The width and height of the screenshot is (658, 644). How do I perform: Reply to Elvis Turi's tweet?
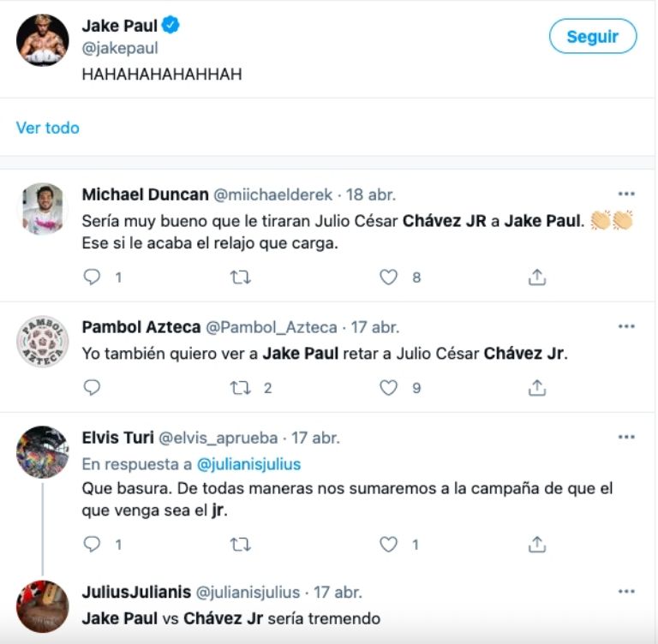(92, 544)
